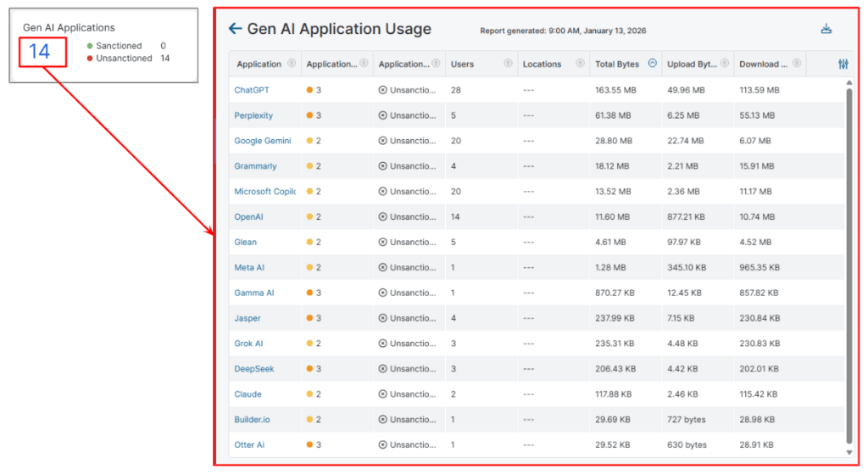Click the 61.38 MB total bytes cell
The image size is (868, 475).
[x=614, y=115]
